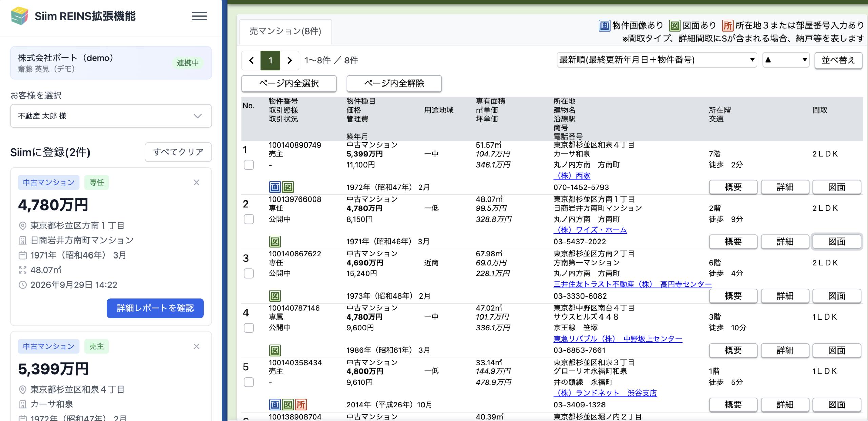
Task: Click location pin icon beside 東京都杉並区和泉４丁目
Action: 22,389
